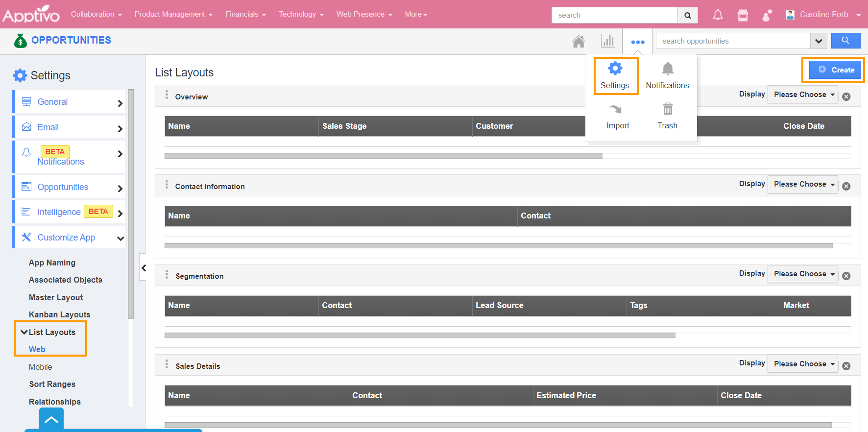Click the Apptivo logo

[x=31, y=14]
